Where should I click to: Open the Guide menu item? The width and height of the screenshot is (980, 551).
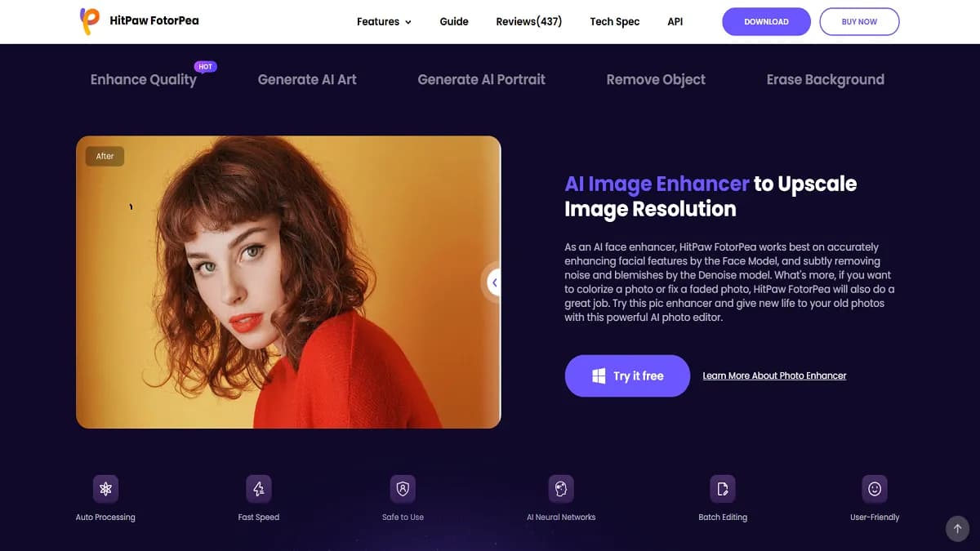454,22
